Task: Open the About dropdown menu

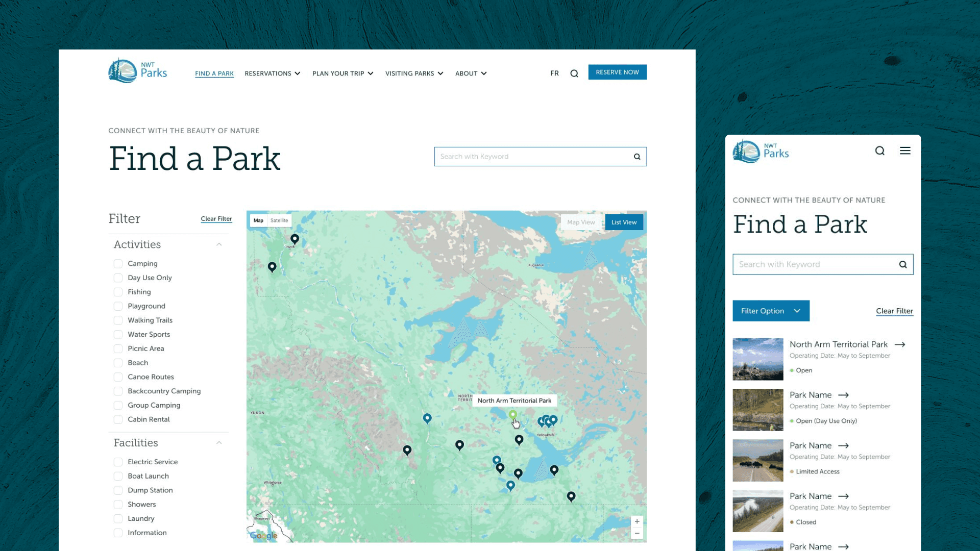Action: pyautogui.click(x=471, y=73)
